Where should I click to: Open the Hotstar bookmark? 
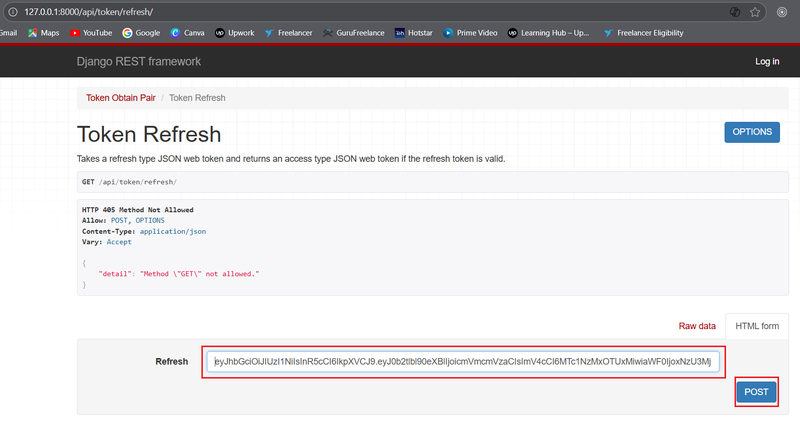click(x=414, y=33)
